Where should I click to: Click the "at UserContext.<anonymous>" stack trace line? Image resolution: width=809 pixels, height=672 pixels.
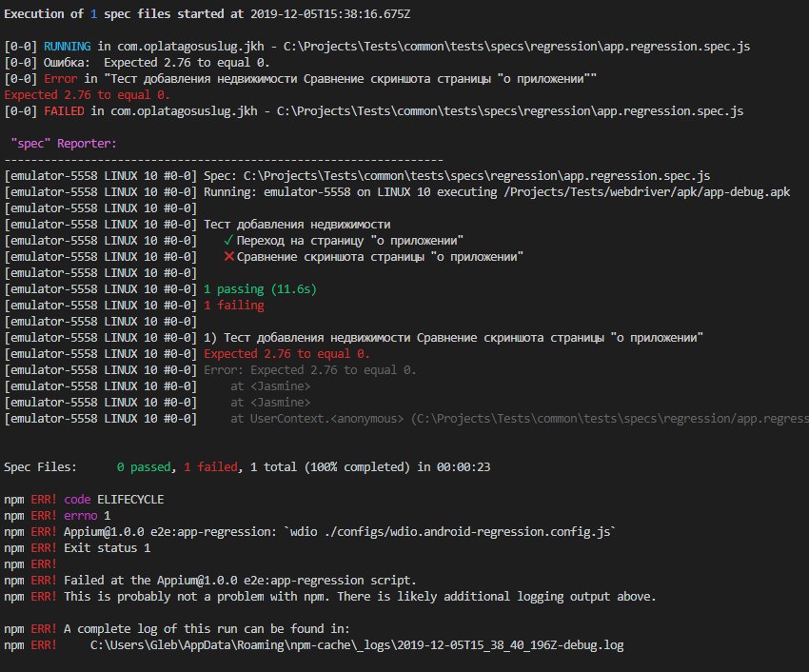tap(520, 419)
